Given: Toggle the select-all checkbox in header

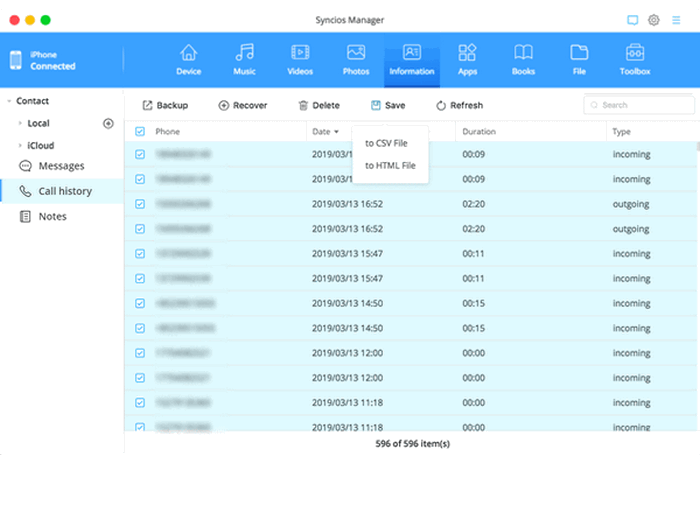Looking at the screenshot, I should [140, 132].
